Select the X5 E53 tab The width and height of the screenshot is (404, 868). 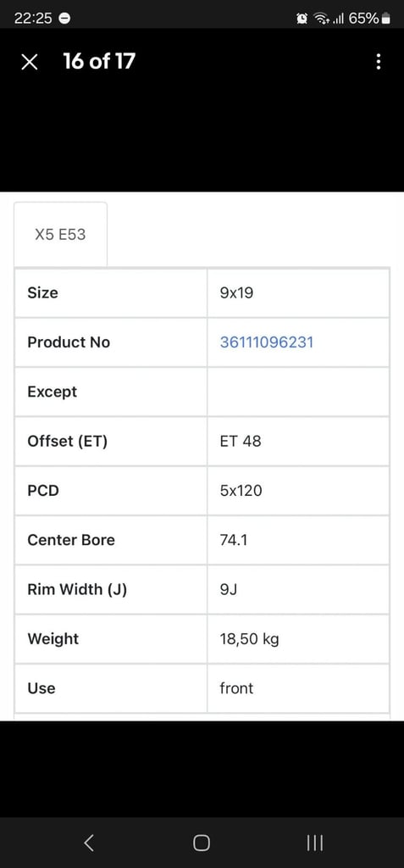coord(60,234)
